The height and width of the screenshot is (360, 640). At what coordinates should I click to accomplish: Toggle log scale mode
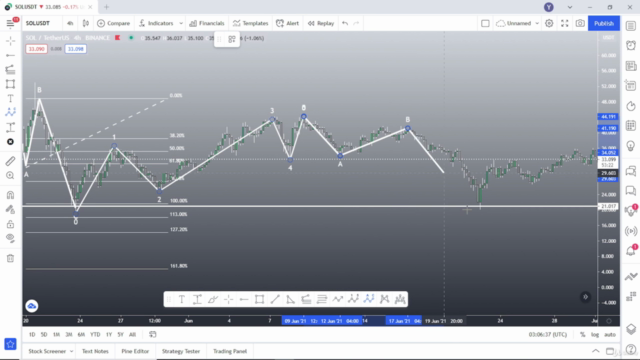[595, 334]
